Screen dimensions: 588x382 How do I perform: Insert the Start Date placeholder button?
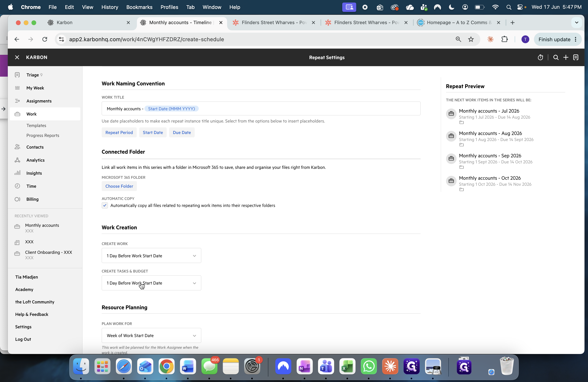153,132
